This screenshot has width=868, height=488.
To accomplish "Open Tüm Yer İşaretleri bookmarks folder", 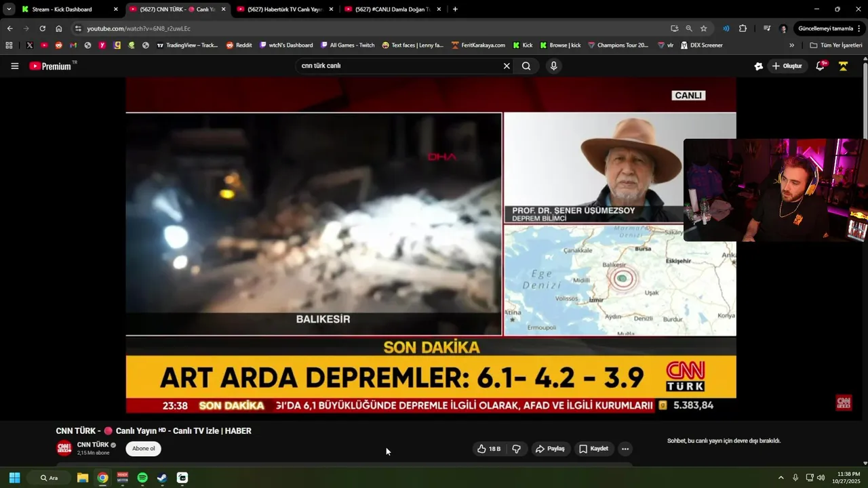I will 835,45.
